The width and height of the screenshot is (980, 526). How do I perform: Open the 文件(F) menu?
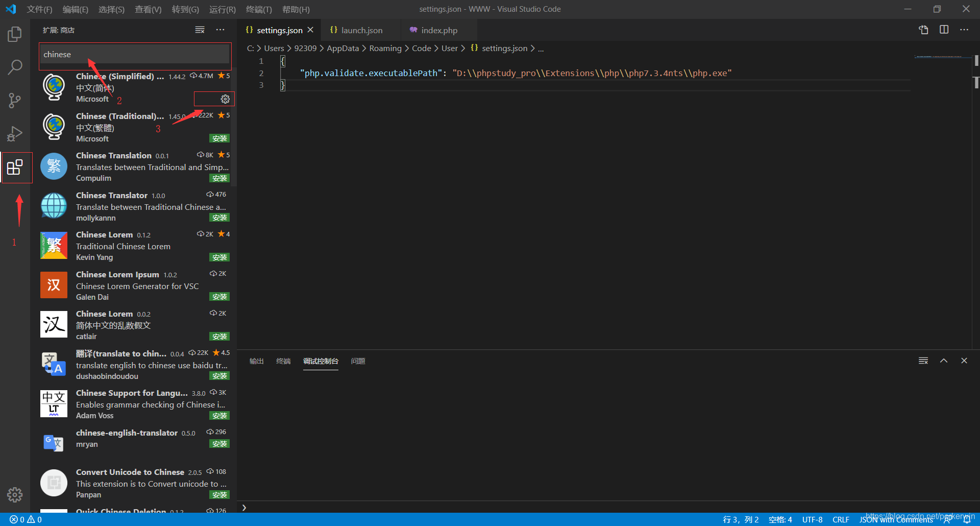tap(39, 9)
